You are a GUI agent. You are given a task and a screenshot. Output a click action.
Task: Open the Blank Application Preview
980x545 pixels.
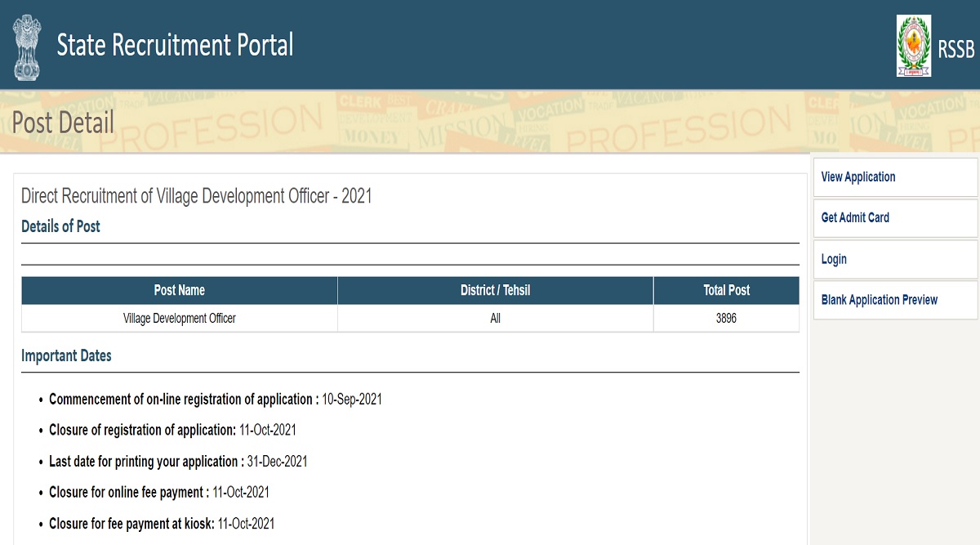click(880, 300)
